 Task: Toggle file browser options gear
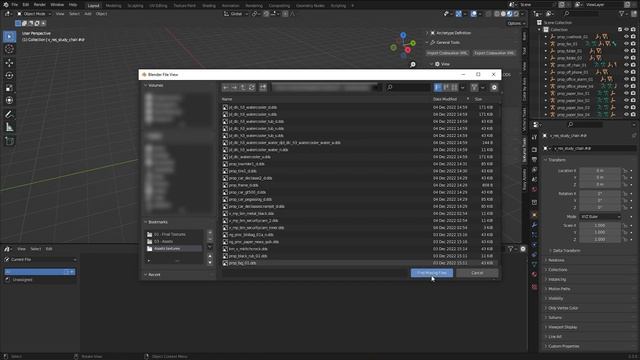coord(494,87)
